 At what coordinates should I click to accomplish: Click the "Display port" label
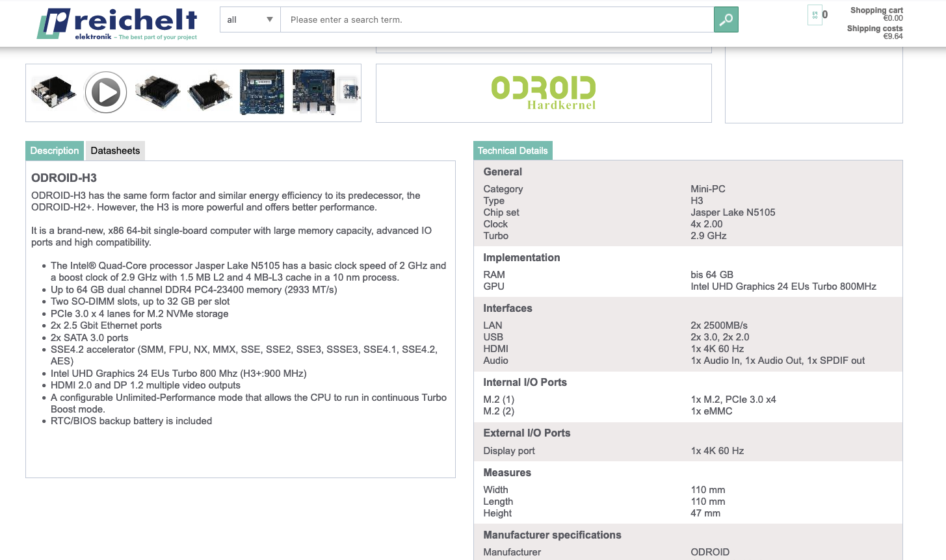coord(509,451)
